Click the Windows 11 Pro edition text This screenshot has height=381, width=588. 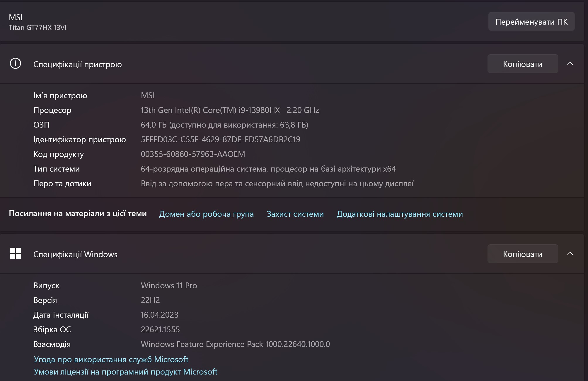click(169, 285)
